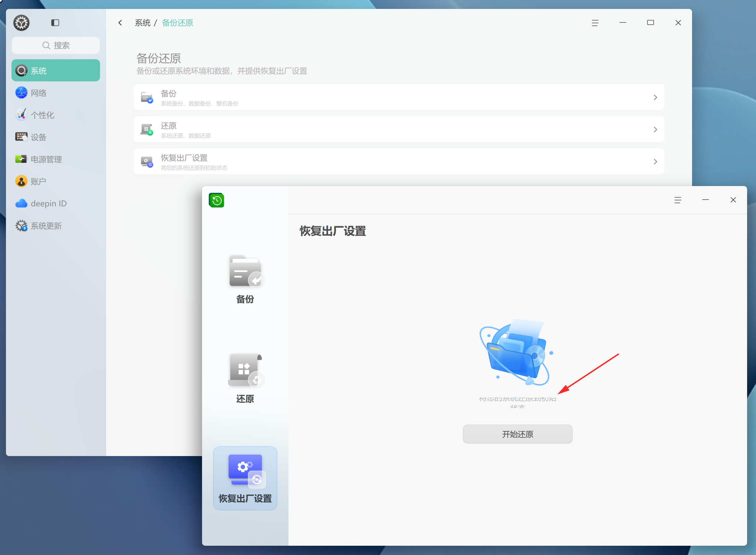The width and height of the screenshot is (756, 555).
Task: Select 系统 in the settings sidebar
Action: point(56,70)
